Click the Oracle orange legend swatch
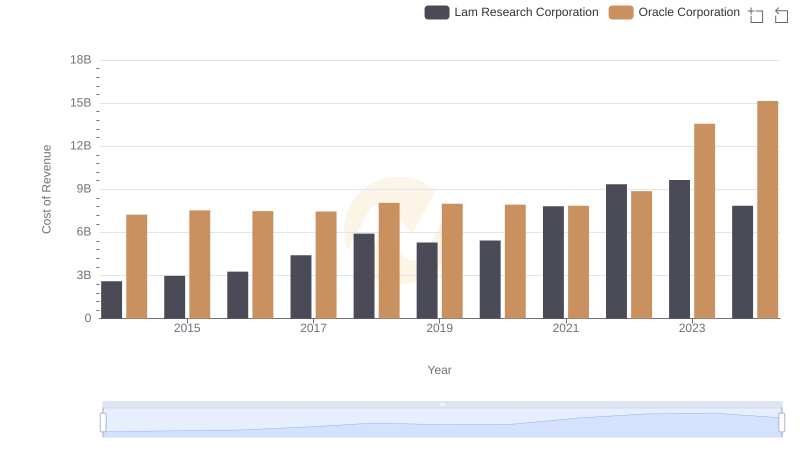 621,12
